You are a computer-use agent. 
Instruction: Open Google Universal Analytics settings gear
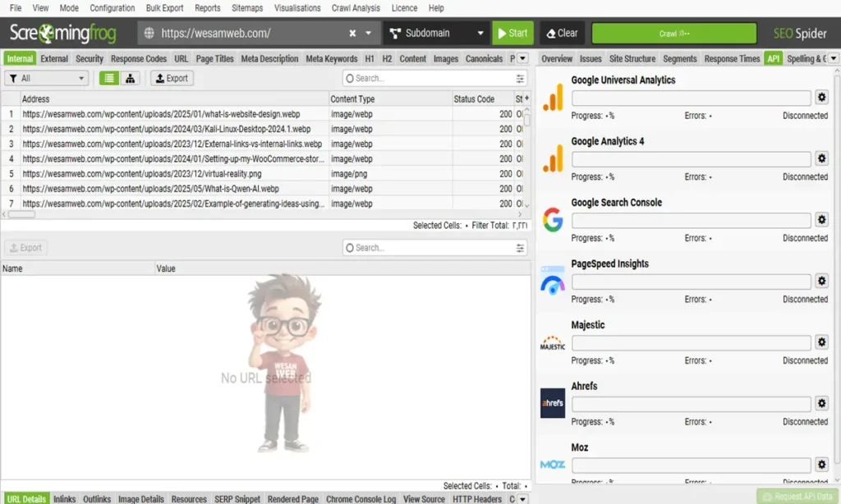821,97
